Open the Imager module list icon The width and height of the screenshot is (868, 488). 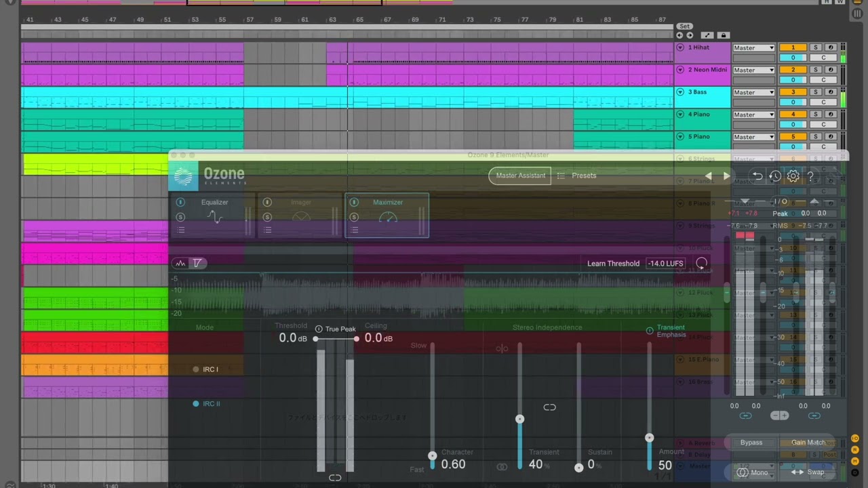267,230
